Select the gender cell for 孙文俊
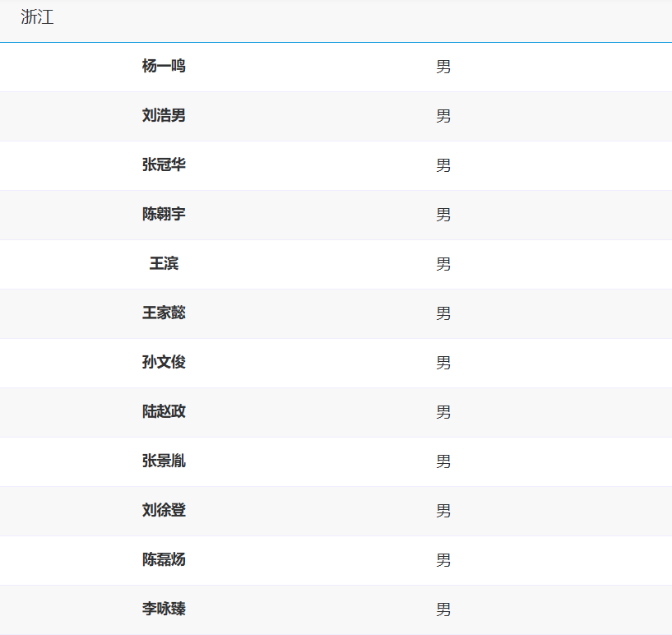 [443, 364]
